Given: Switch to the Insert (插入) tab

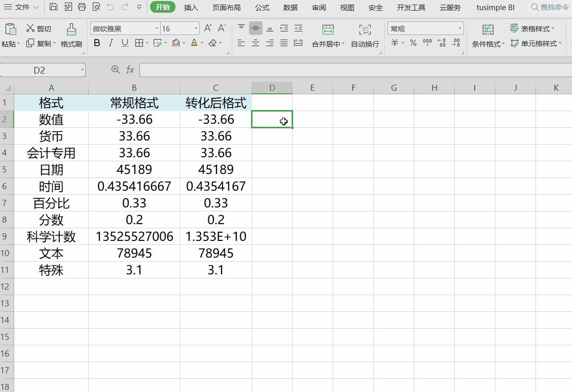Looking at the screenshot, I should (x=191, y=8).
